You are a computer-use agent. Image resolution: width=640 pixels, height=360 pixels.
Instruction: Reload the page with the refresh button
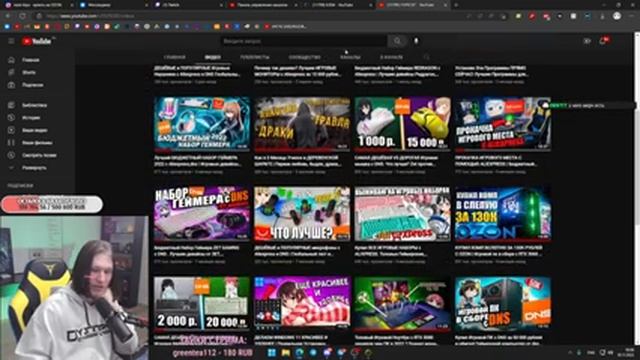click(x=22, y=16)
